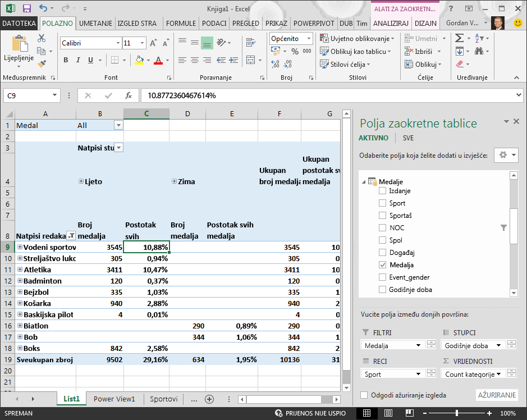Check the Izdanje field checkbox
Screen dimensions: 527x420
382,191
